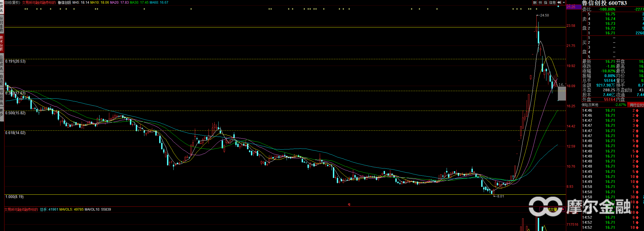Open the 指 indicator toolbar button
Viewport: 644px width, 231px height.
[x=546, y=3]
